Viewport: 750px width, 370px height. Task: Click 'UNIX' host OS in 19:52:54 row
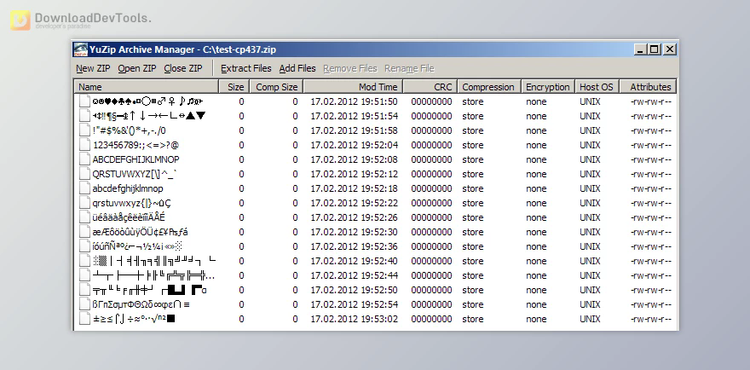590,304
